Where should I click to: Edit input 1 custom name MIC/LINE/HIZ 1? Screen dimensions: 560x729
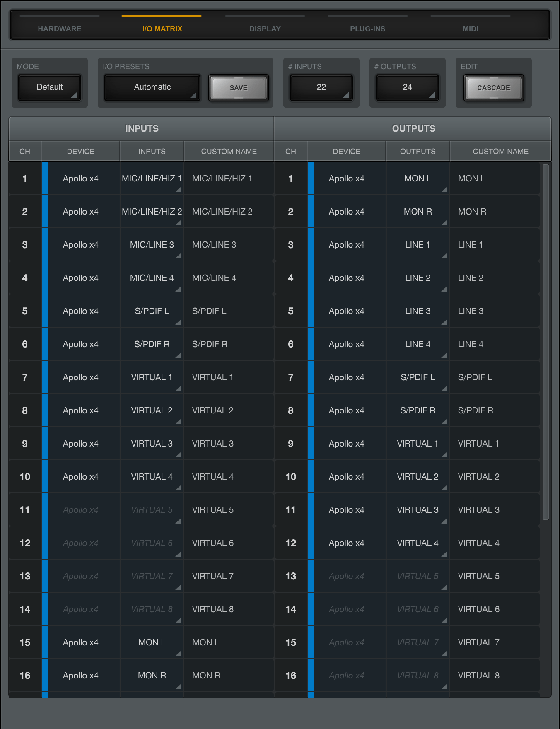pyautogui.click(x=229, y=179)
